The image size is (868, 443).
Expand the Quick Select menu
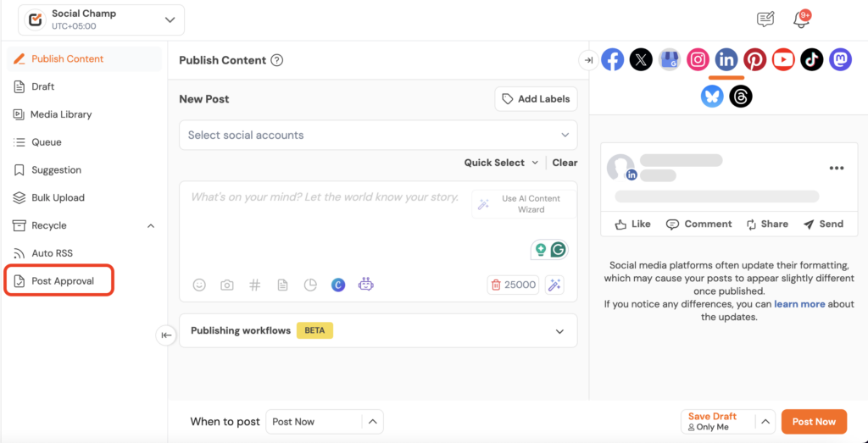[x=500, y=163]
